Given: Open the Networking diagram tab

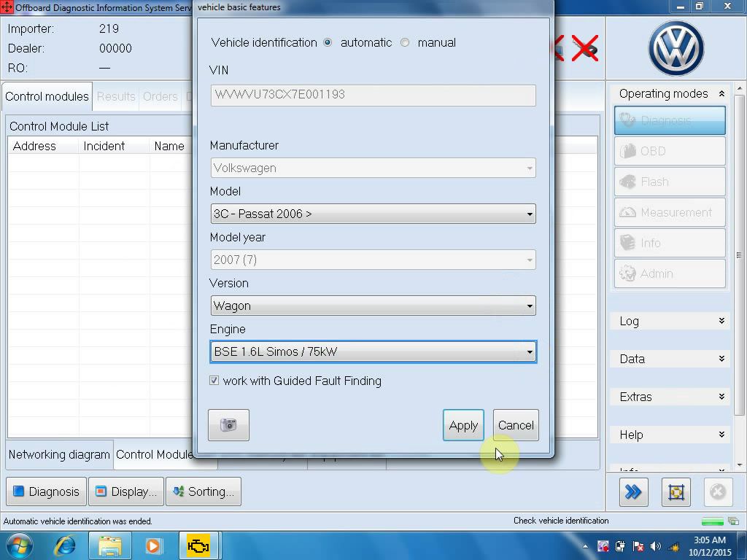Looking at the screenshot, I should pos(59,455).
